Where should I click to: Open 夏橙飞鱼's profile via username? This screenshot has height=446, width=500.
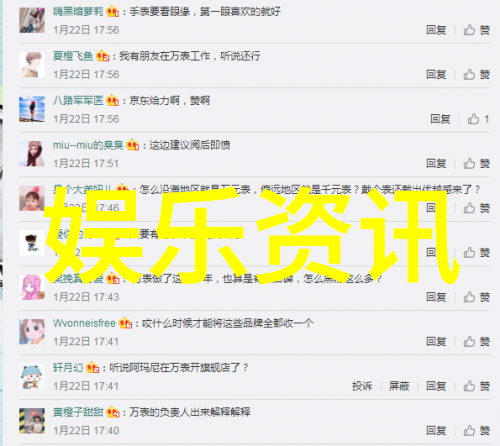point(73,56)
